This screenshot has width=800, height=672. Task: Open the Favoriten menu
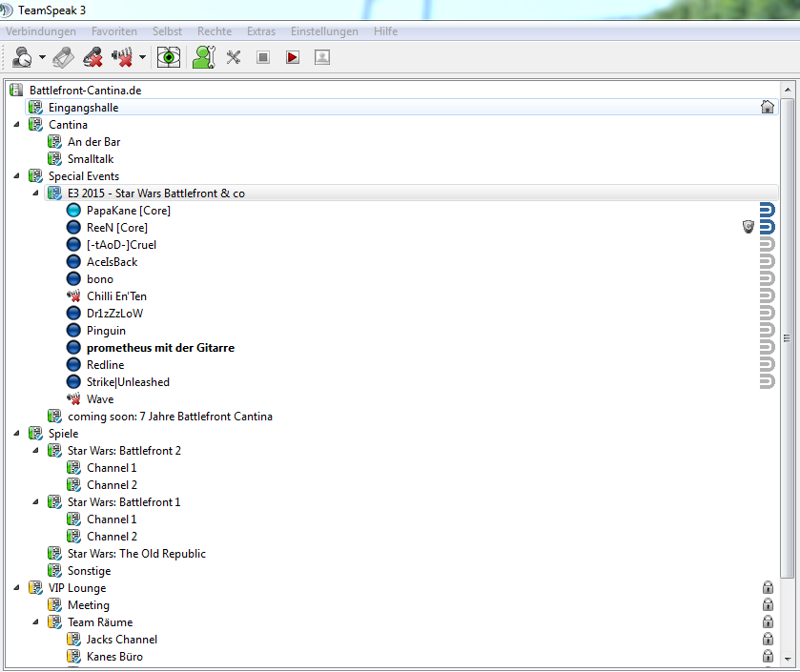[x=114, y=31]
